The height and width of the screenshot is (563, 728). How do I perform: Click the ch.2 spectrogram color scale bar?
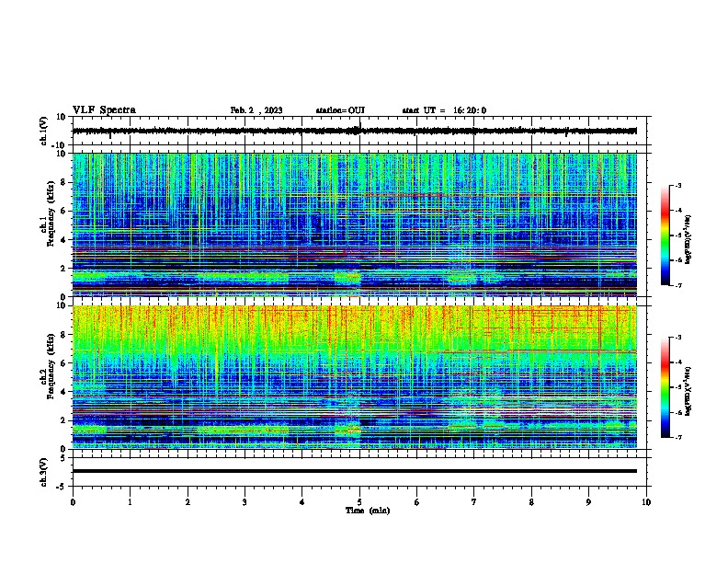pyautogui.click(x=665, y=387)
